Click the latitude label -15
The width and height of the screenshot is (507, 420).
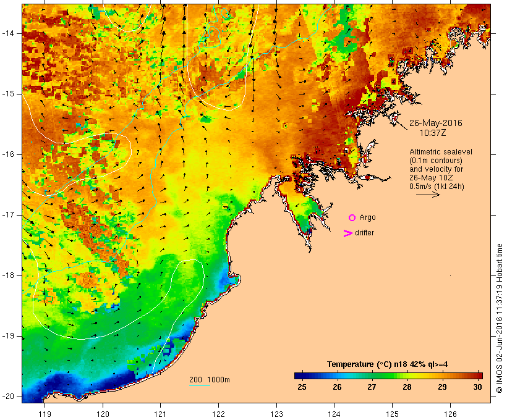coord(7,94)
